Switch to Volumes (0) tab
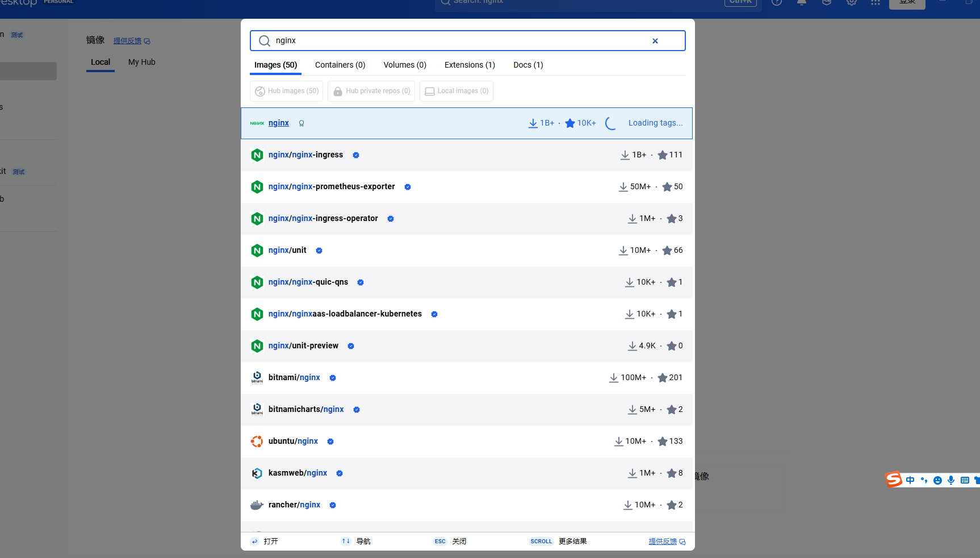 (405, 65)
